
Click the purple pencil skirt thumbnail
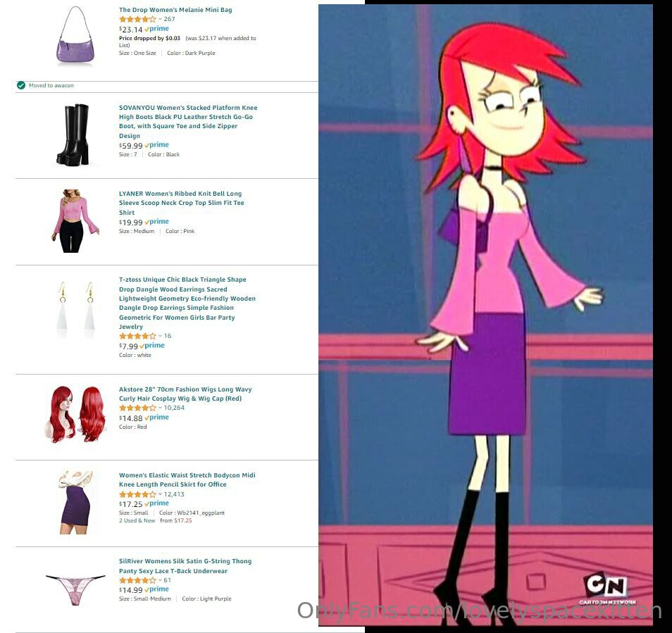[x=76, y=502]
